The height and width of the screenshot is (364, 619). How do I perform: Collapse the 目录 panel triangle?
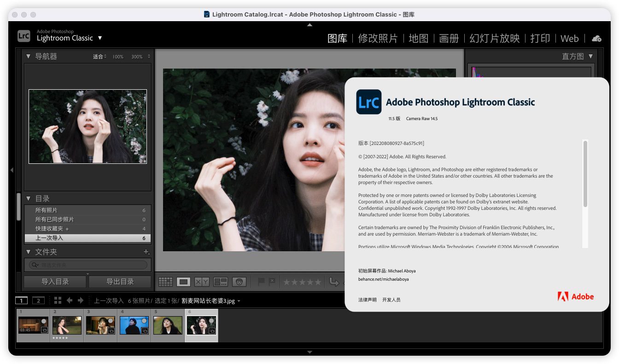tap(28, 198)
